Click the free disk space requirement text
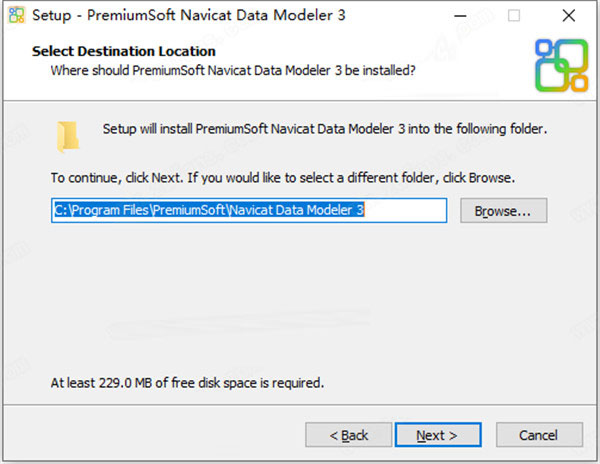 pyautogui.click(x=188, y=382)
